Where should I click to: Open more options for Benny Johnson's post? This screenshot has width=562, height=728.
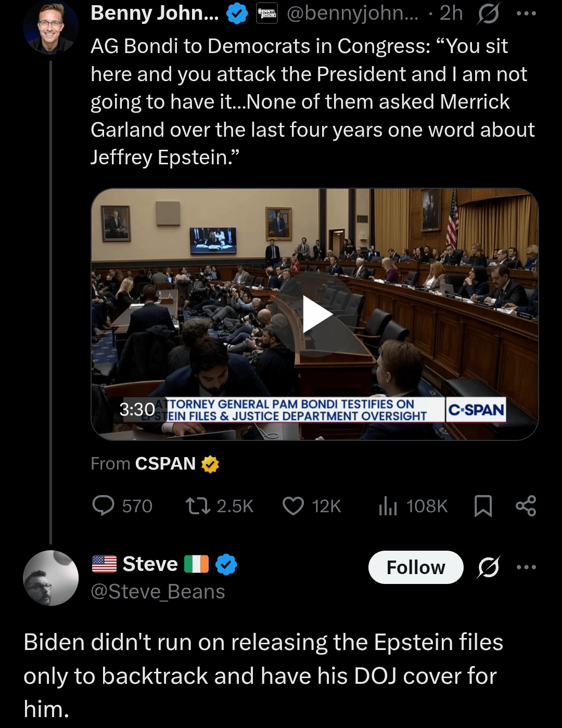pos(526,14)
